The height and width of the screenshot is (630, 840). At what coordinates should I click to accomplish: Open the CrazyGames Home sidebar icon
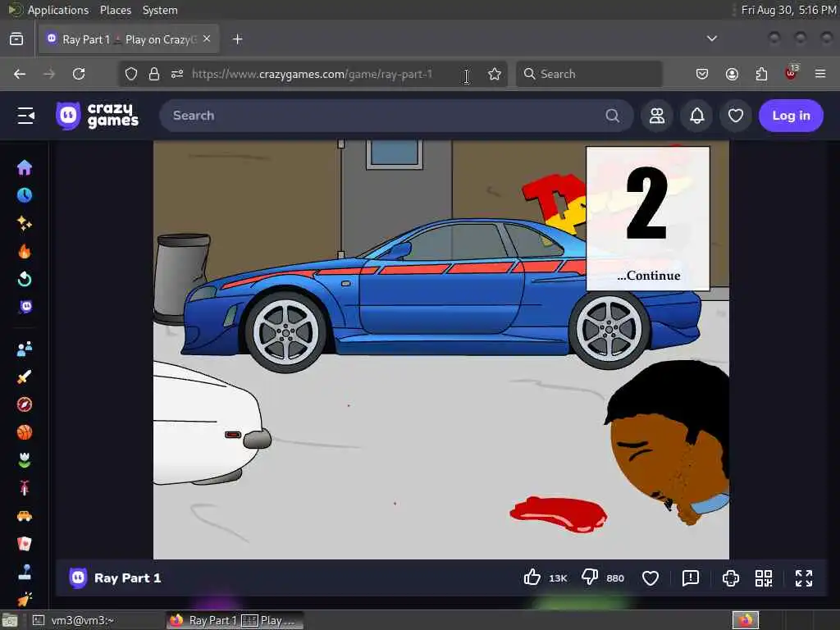click(x=25, y=167)
